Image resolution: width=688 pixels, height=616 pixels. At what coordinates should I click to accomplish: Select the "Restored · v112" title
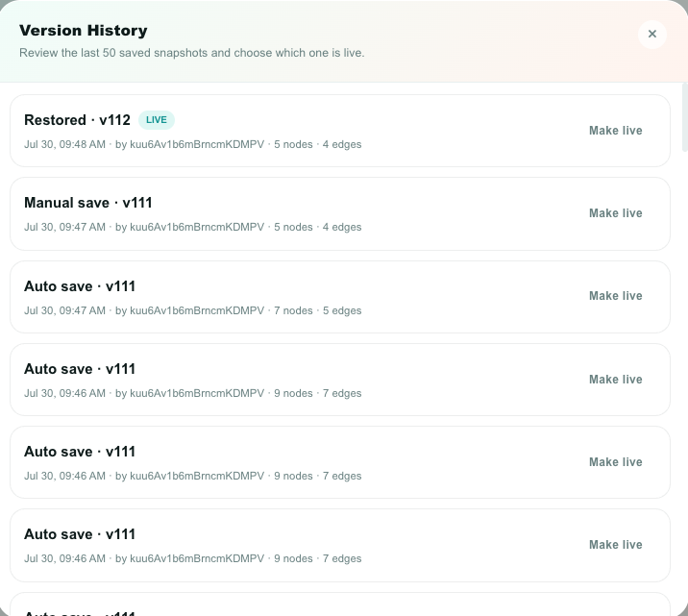point(77,120)
